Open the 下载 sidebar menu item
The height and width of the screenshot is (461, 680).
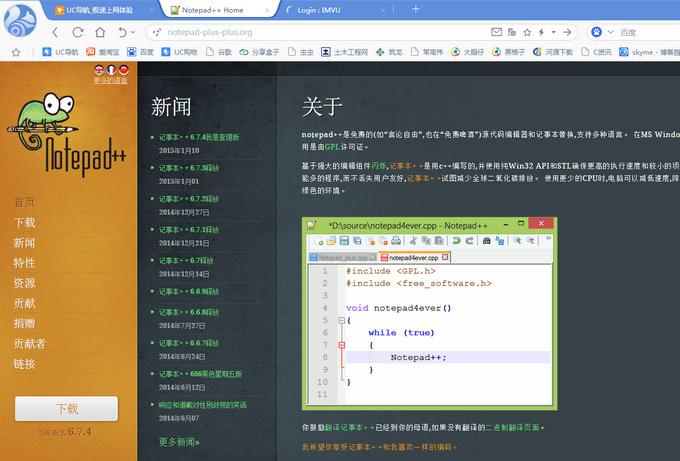(x=25, y=222)
